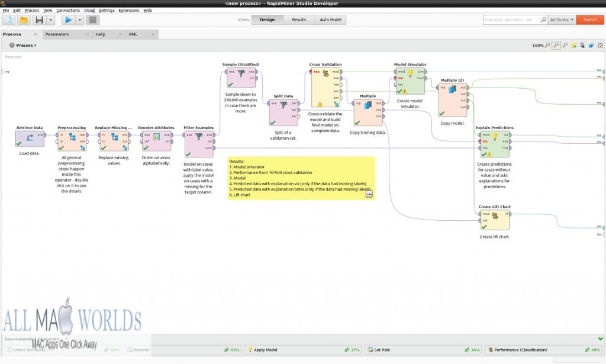
Task: Open the Extensions menu
Action: click(x=128, y=11)
